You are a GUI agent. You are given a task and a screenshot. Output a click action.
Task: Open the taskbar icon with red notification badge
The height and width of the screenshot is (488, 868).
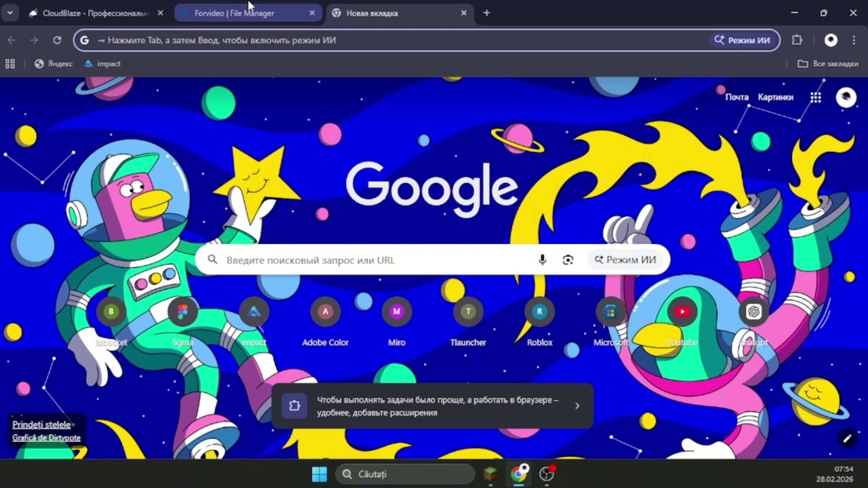[x=547, y=474]
